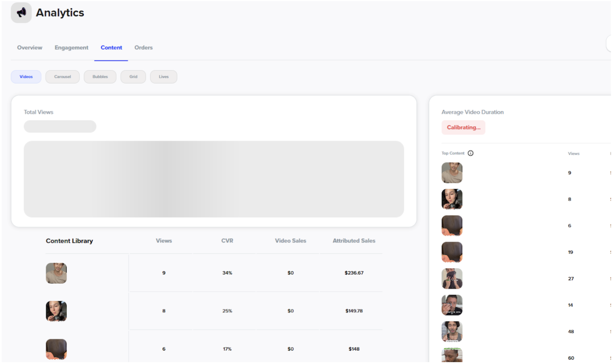Sort by the Attributed Sales column header
613x364 pixels.
pos(355,241)
